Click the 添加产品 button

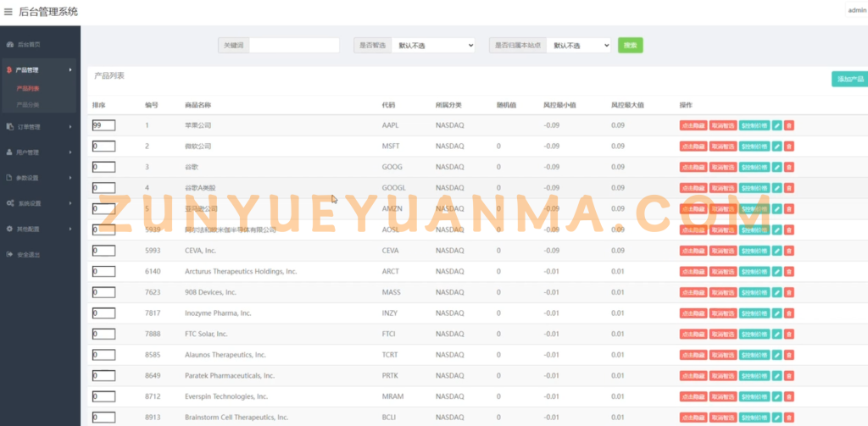(x=849, y=79)
